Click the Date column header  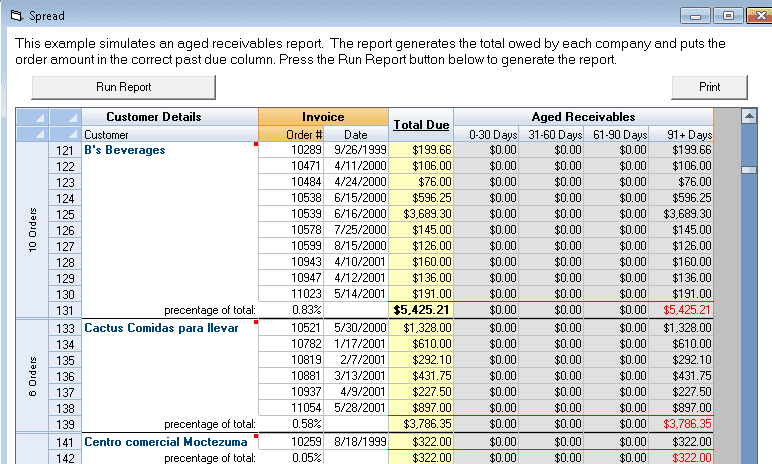pos(356,134)
